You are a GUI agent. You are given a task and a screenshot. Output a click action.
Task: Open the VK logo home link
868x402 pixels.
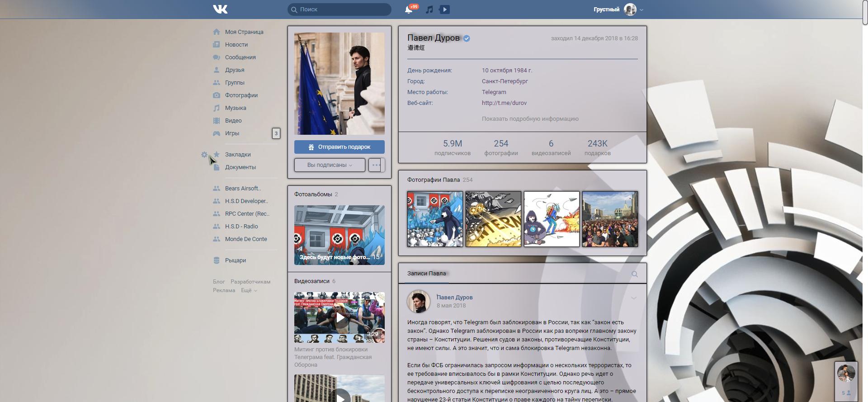(x=220, y=9)
